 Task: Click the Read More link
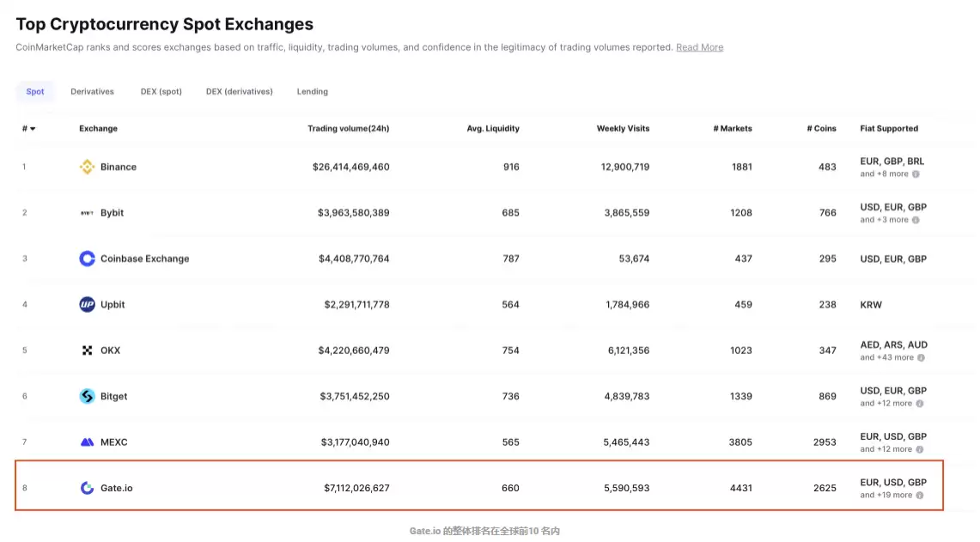(699, 47)
